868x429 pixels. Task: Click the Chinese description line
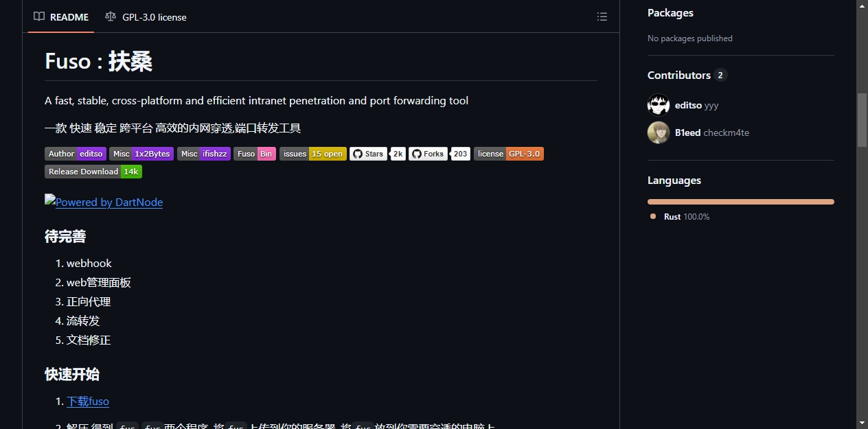(173, 128)
